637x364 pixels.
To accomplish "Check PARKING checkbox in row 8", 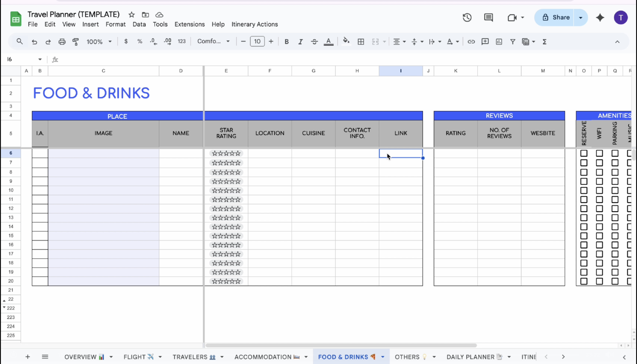I will [615, 172].
